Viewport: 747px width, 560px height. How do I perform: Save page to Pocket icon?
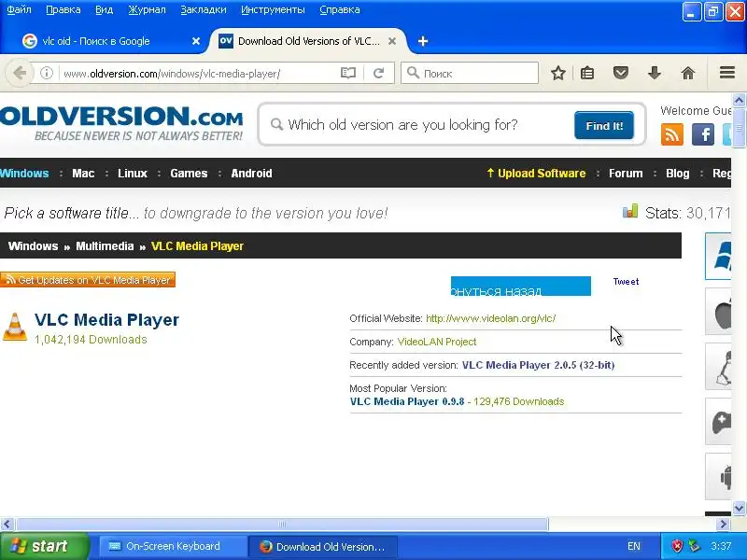[x=620, y=74]
